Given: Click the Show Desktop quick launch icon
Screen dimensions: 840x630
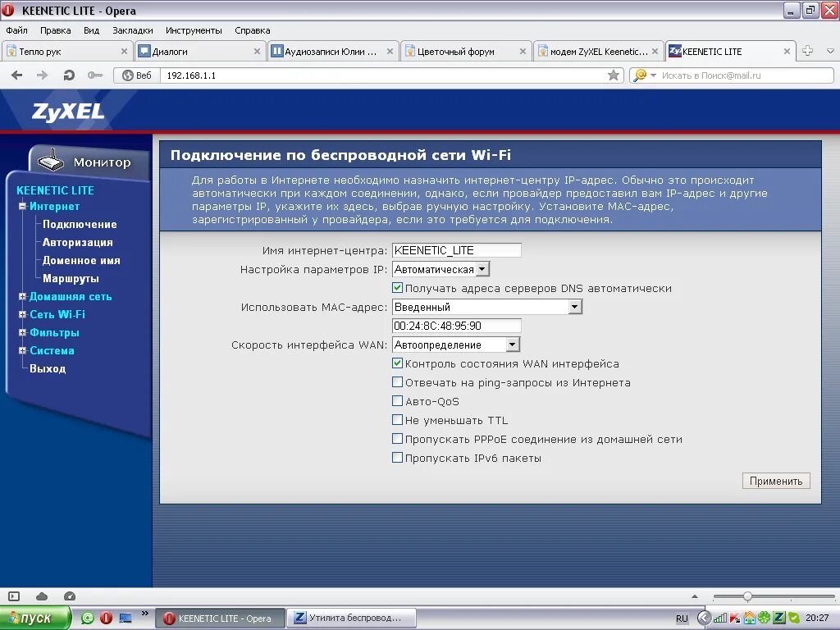Looking at the screenshot, I should [x=126, y=619].
